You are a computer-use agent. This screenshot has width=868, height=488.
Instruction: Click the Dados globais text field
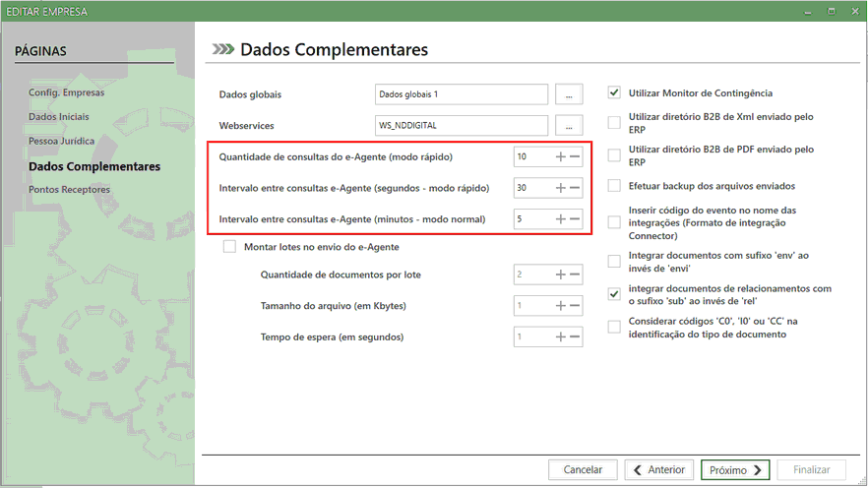coord(461,94)
